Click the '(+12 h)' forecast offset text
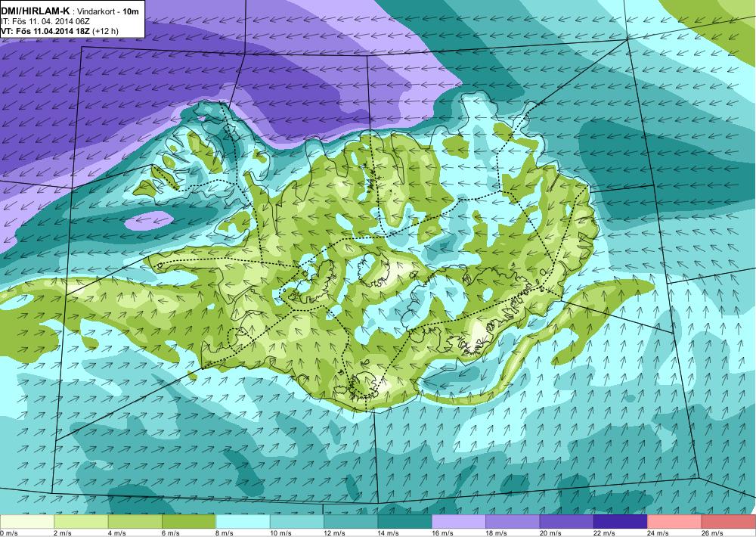Screen dimensions: 756x537 (104, 31)
